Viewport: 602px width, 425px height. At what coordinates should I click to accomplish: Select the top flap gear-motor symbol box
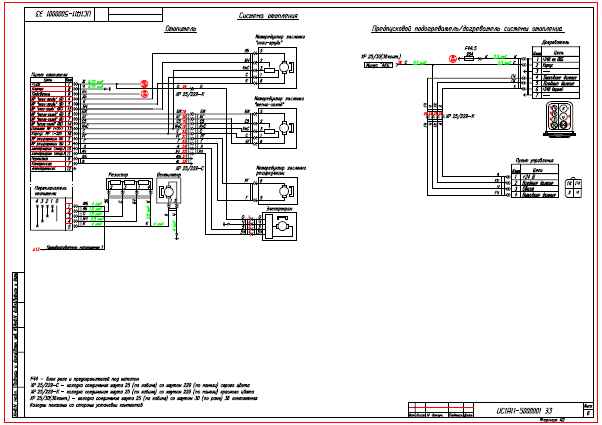277,68
